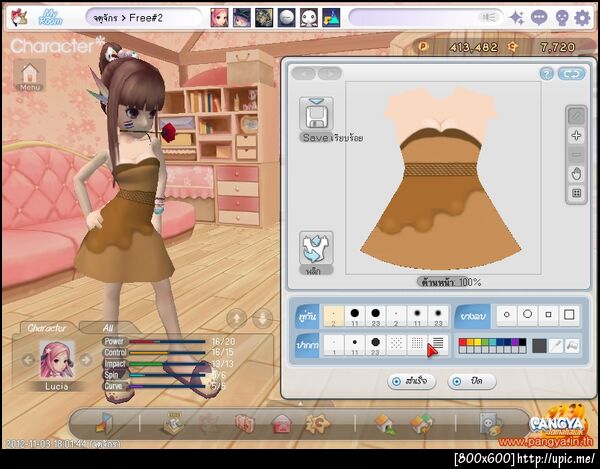Select the large square eraser
The height and width of the screenshot is (469, 600).
point(569,315)
